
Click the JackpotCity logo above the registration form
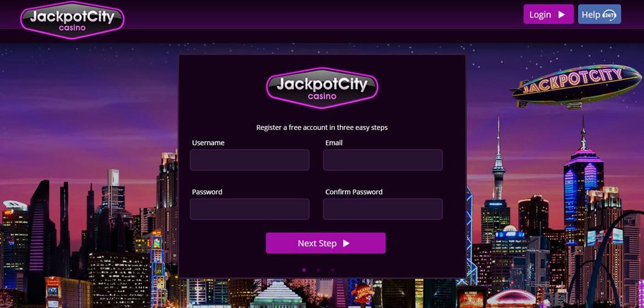[x=322, y=88]
